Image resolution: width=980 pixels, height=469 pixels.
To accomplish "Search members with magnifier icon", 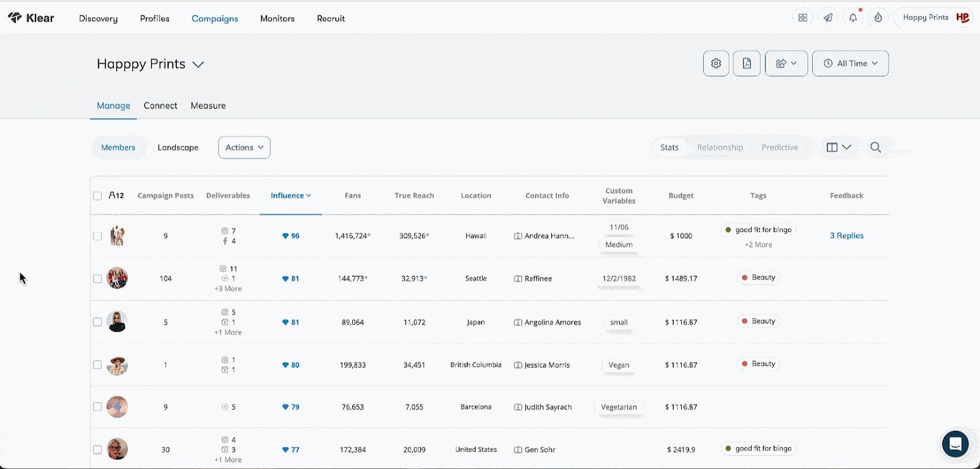I will [875, 147].
